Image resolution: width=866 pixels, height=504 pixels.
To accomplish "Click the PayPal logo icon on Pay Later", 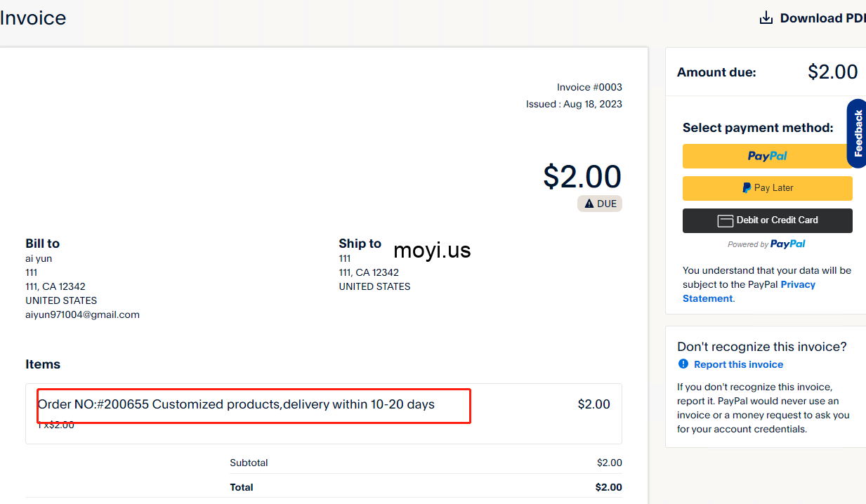I will click(x=747, y=188).
